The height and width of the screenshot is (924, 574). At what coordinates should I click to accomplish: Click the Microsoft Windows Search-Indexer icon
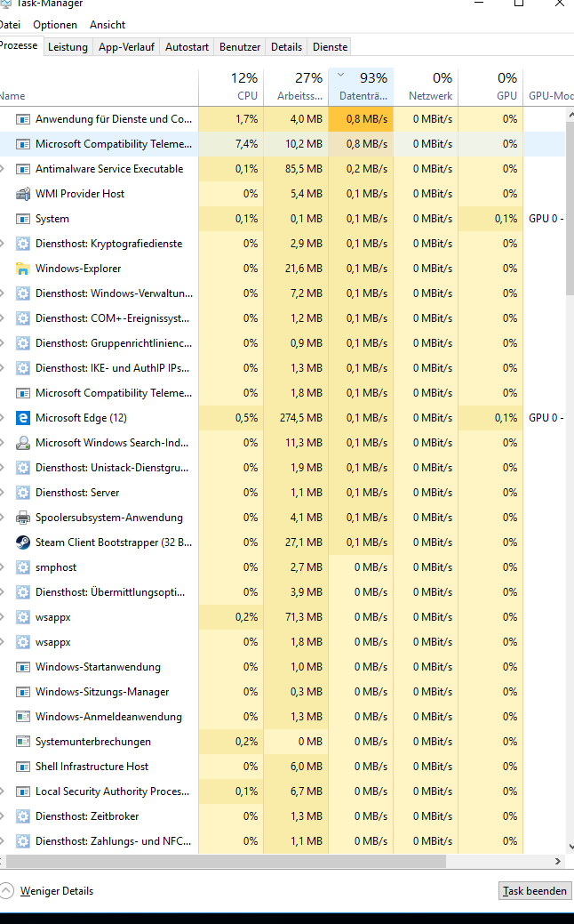click(x=23, y=443)
